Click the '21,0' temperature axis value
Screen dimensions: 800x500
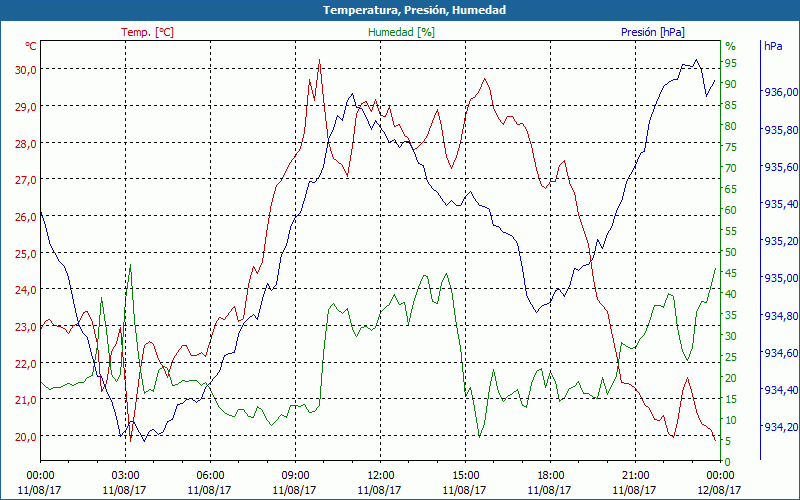pyautogui.click(x=26, y=399)
